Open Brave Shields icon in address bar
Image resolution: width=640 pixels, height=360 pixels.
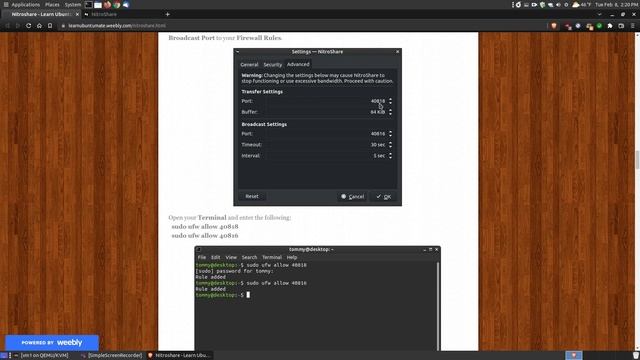pyautogui.click(x=554, y=26)
